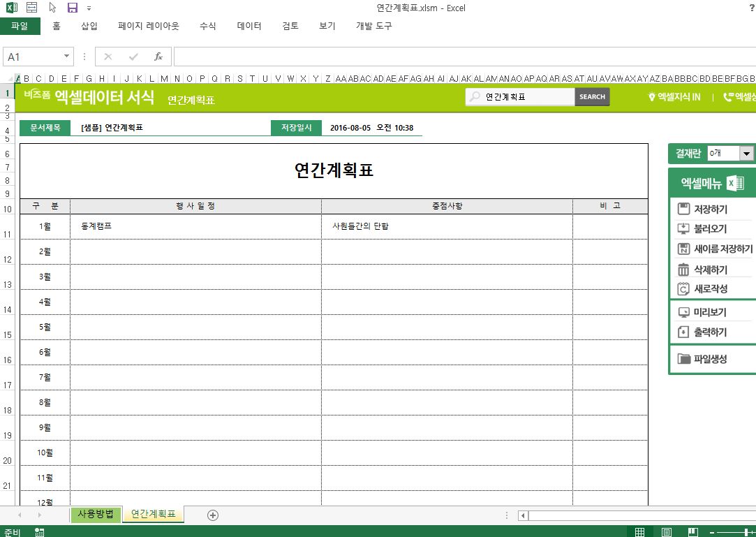Click the next sheet navigation arrow
756x537 pixels.
[x=40, y=515]
